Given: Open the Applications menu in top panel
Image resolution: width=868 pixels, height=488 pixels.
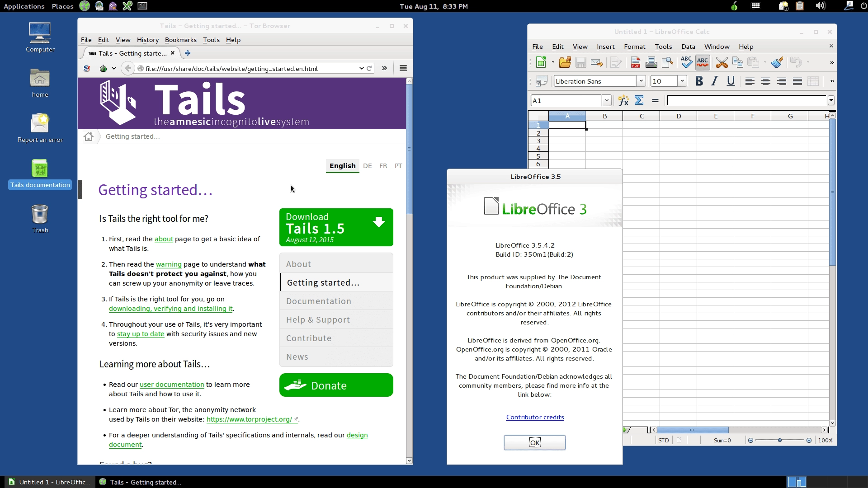Looking at the screenshot, I should click(24, 6).
